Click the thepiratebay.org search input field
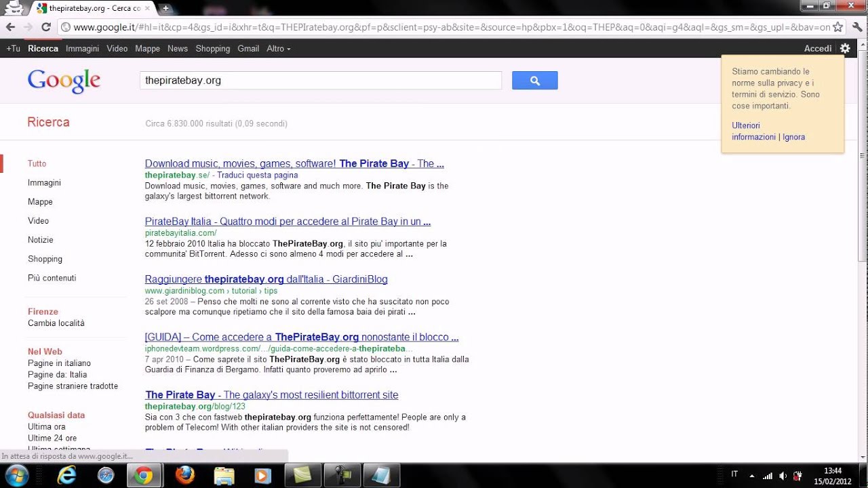 (321, 81)
